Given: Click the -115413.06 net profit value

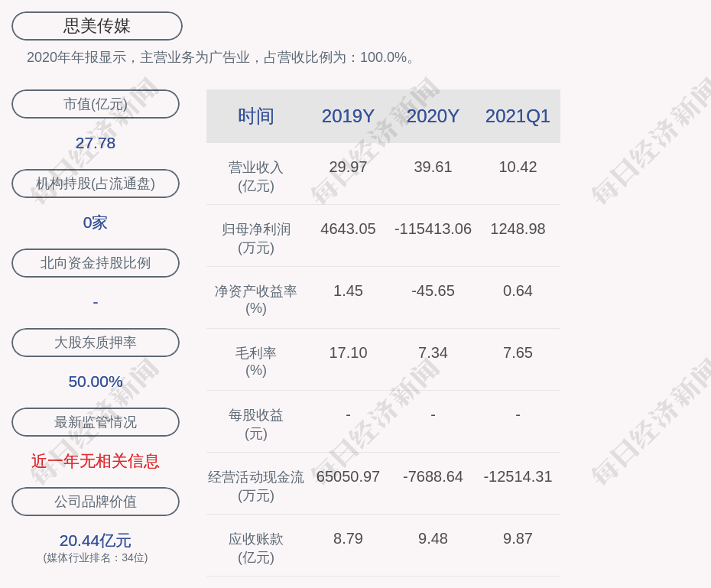Looking at the screenshot, I should 433,229.
